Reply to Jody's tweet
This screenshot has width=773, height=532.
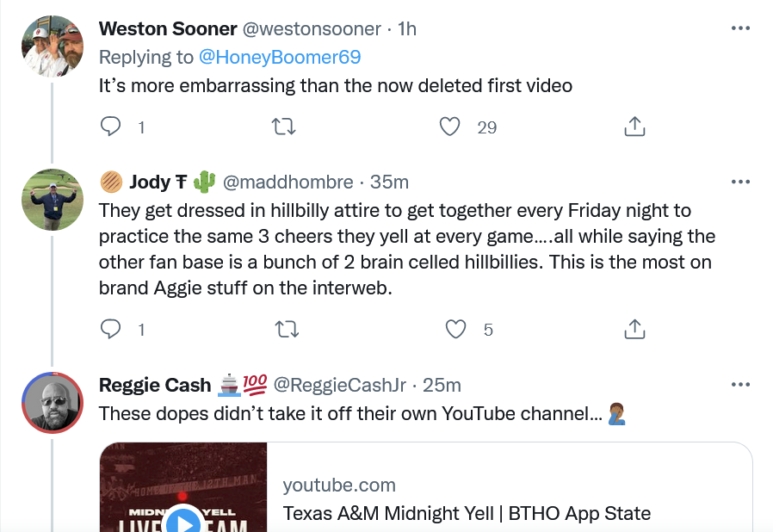coord(111,329)
